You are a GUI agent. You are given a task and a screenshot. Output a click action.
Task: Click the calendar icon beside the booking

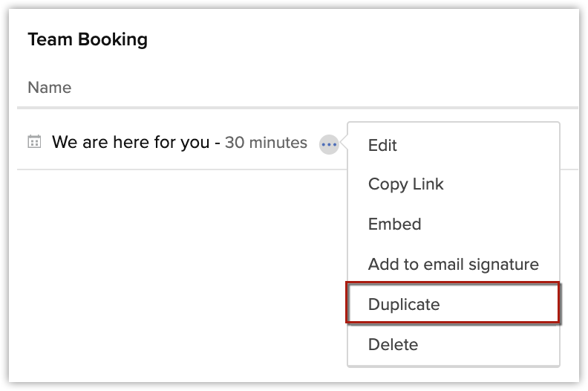[33, 142]
